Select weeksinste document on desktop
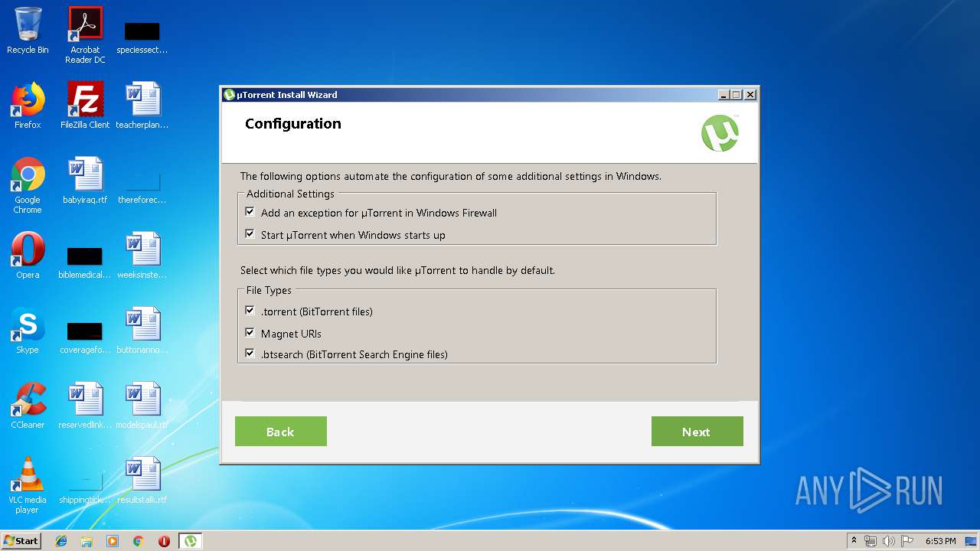This screenshot has height=551, width=980. click(x=142, y=256)
